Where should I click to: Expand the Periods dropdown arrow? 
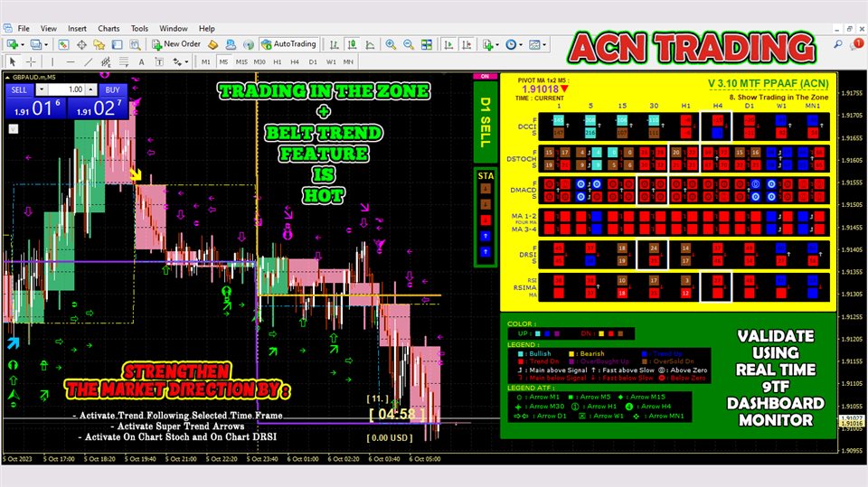click(521, 45)
